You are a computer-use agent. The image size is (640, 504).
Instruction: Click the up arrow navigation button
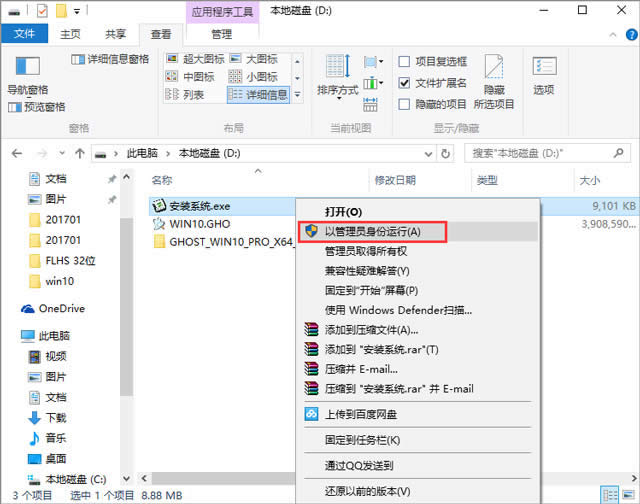[79, 153]
